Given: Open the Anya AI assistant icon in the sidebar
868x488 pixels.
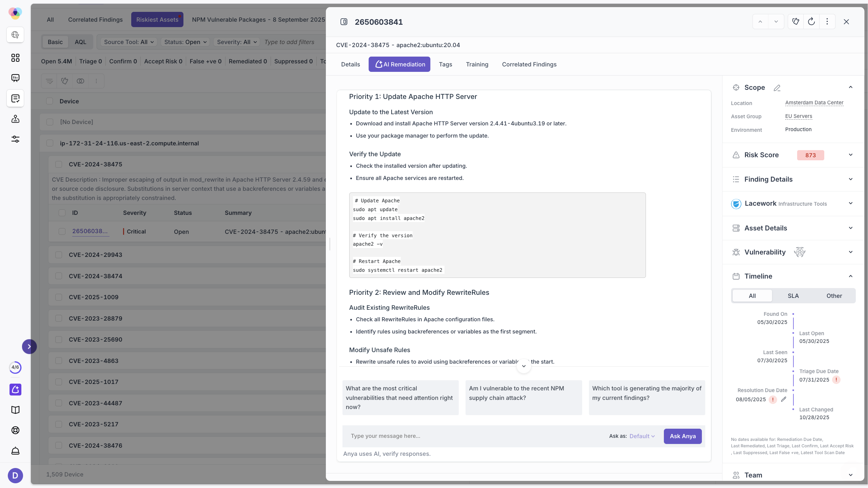Looking at the screenshot, I should click(x=15, y=390).
